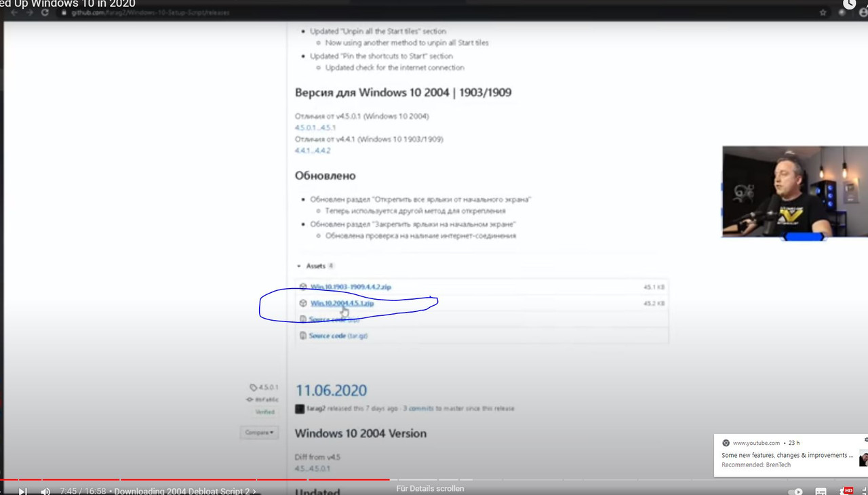
Task: Open the 4.5...4.5.0.1 diff link
Action: coord(313,469)
